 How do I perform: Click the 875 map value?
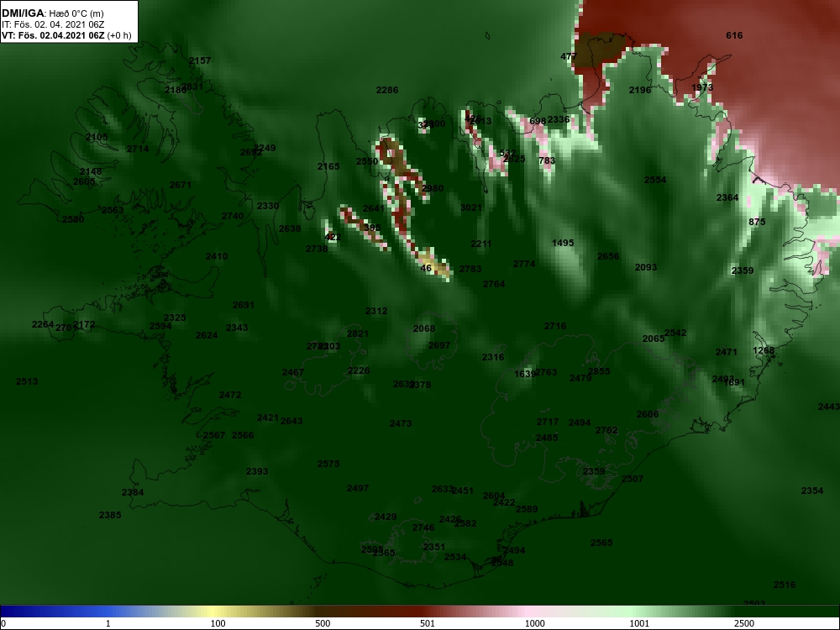pyautogui.click(x=757, y=222)
